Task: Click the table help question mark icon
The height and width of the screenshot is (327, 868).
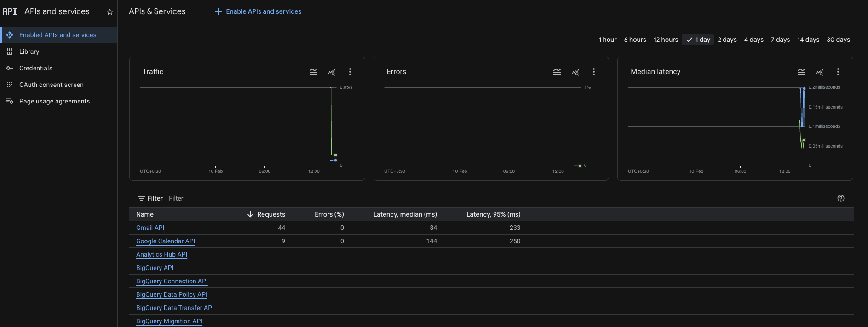Action: coord(841,198)
